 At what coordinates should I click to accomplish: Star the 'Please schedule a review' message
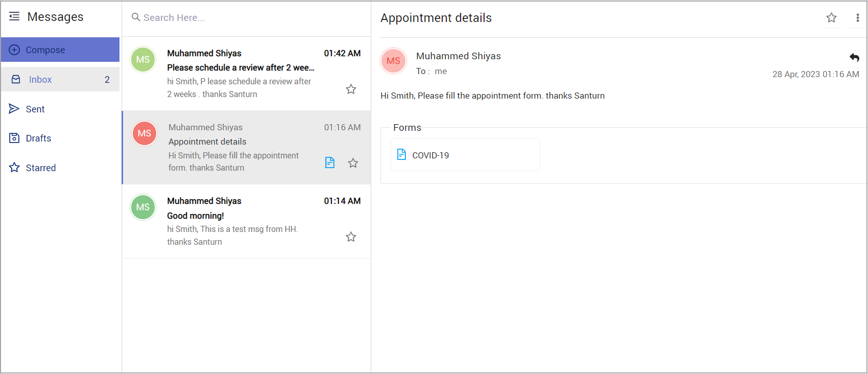click(351, 89)
